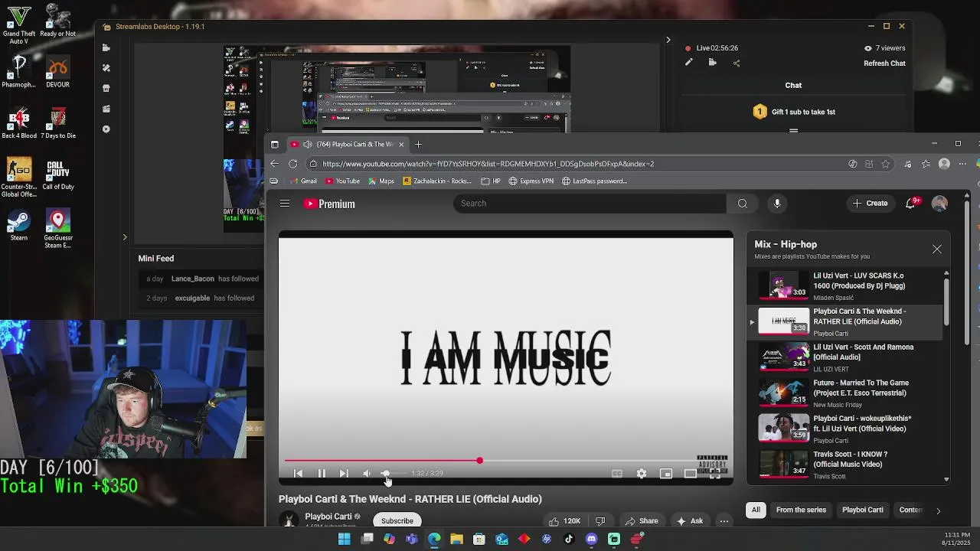Open Playboi Carti channel name link
Viewport: 980px width, 551px height.
(x=328, y=517)
